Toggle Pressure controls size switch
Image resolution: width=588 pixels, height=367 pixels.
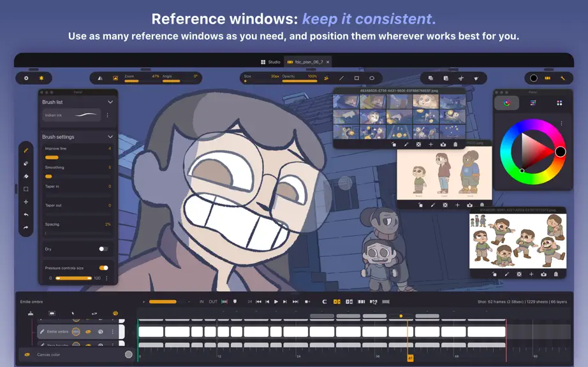point(103,268)
